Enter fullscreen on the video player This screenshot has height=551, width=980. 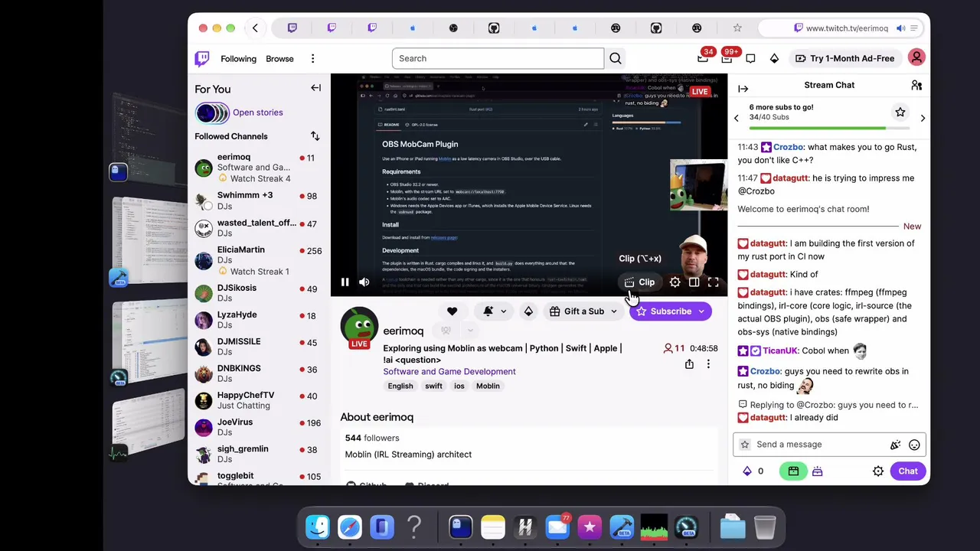713,282
